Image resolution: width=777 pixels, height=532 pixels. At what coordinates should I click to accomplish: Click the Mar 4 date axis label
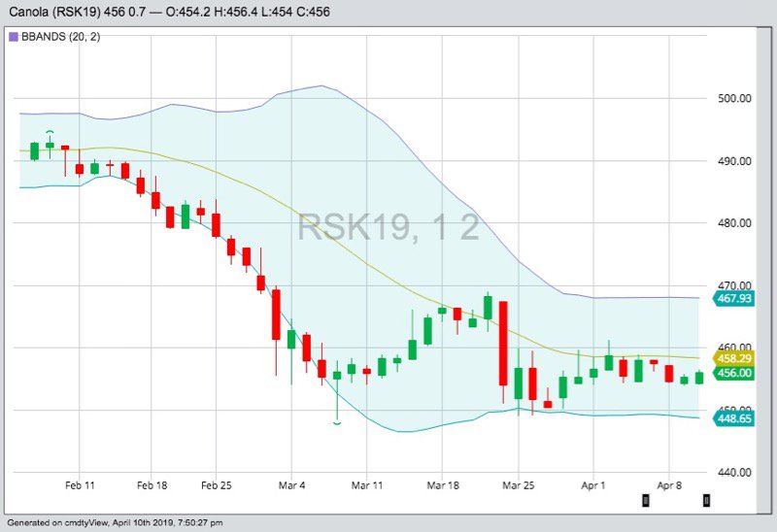(x=292, y=485)
